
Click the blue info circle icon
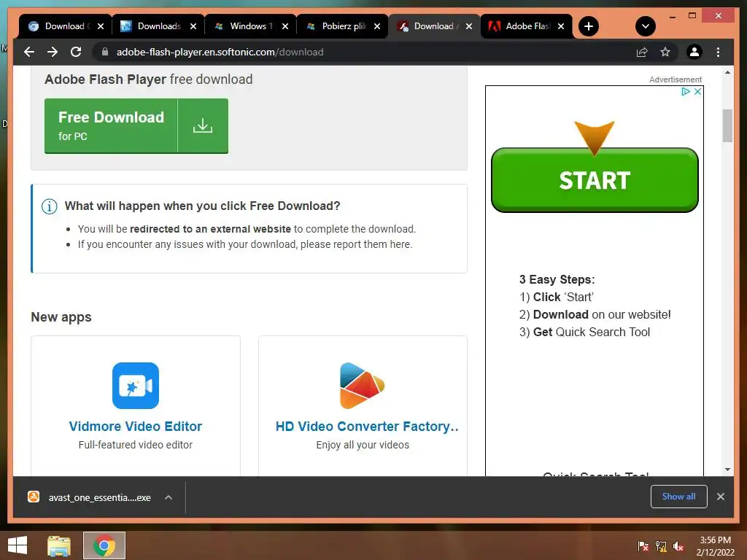(x=50, y=206)
